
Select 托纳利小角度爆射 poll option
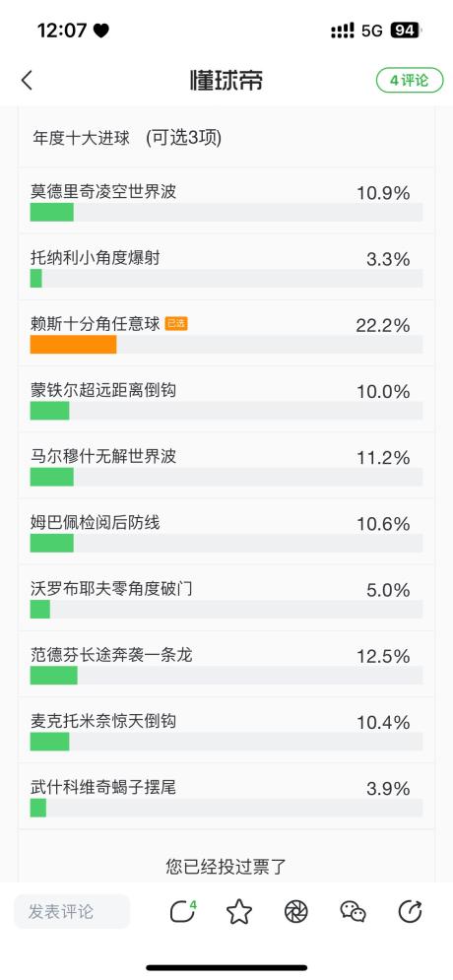click(x=226, y=267)
